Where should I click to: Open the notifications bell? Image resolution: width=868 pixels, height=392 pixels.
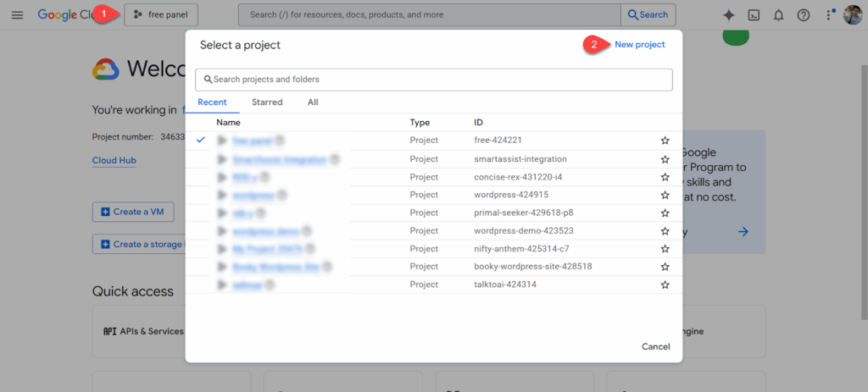click(x=778, y=14)
